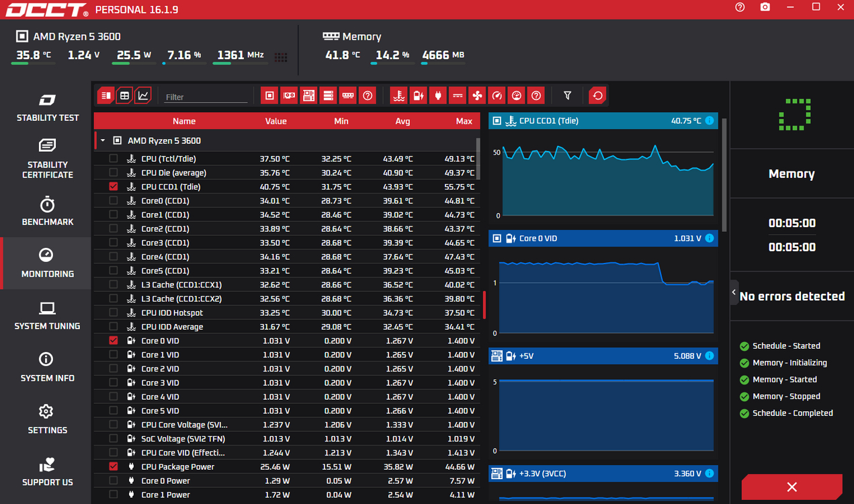Viewport: 854px width, 504px height.
Task: Sort the table by the Max column
Action: click(464, 121)
